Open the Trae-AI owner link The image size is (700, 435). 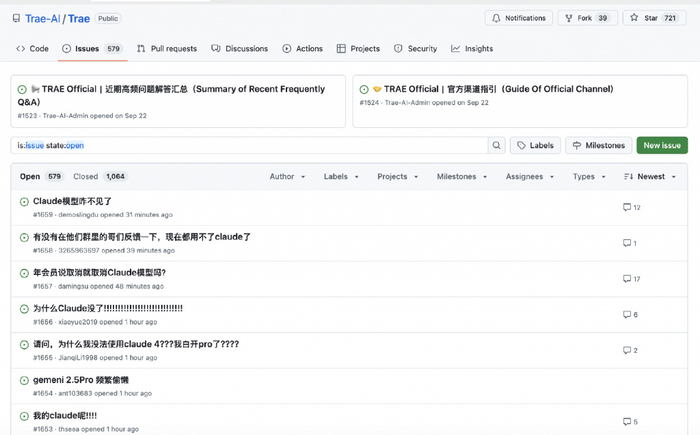pyautogui.click(x=42, y=18)
